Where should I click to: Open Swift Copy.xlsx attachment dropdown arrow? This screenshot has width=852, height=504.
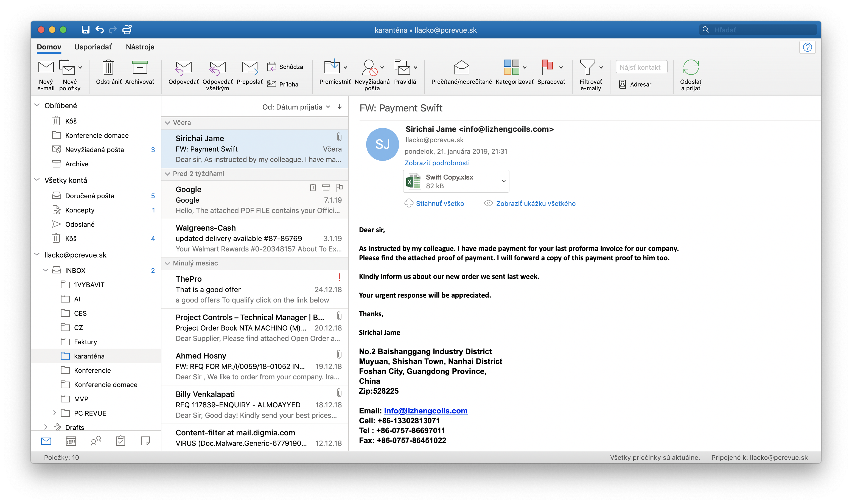tap(504, 181)
